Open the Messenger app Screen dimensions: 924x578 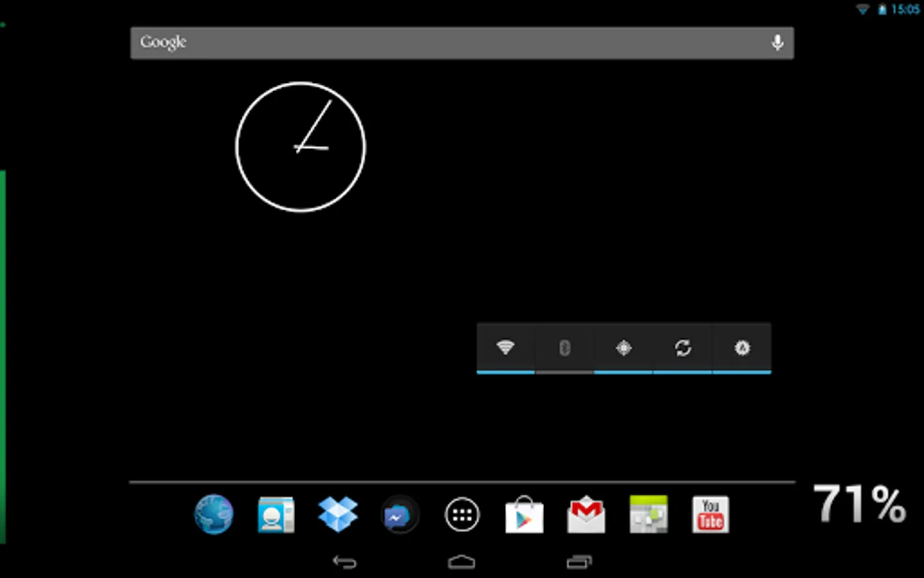(x=399, y=515)
